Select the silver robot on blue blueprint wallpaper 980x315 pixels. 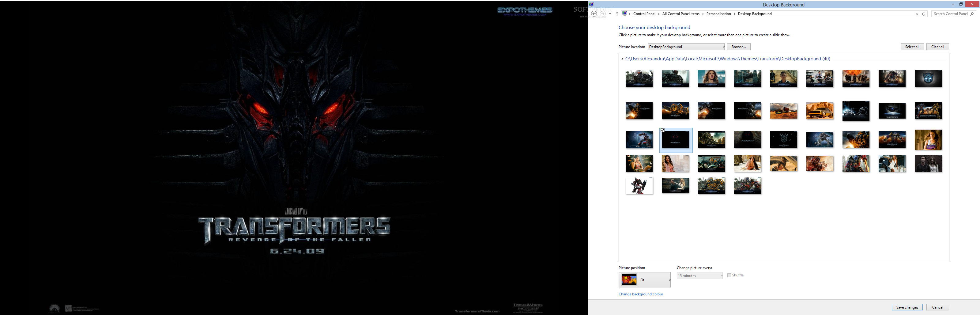(x=820, y=140)
